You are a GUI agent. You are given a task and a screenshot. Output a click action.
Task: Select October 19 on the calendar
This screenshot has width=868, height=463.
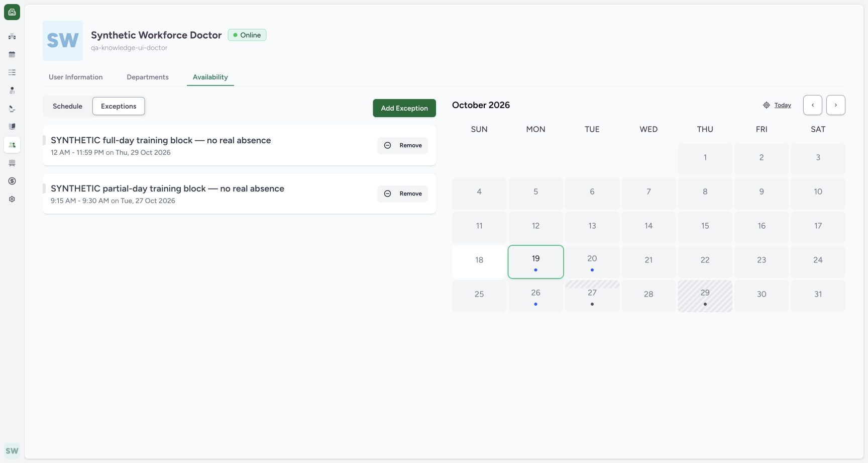(x=535, y=262)
